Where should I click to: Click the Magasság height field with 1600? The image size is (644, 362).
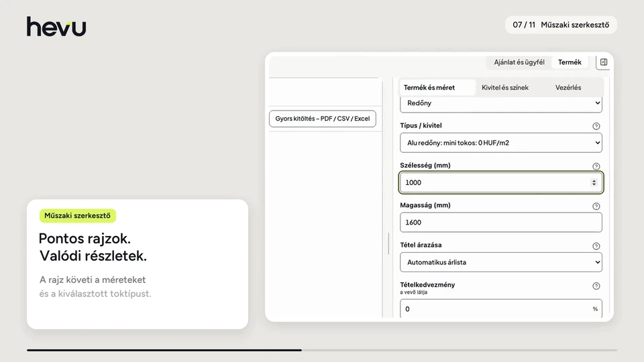(x=500, y=222)
